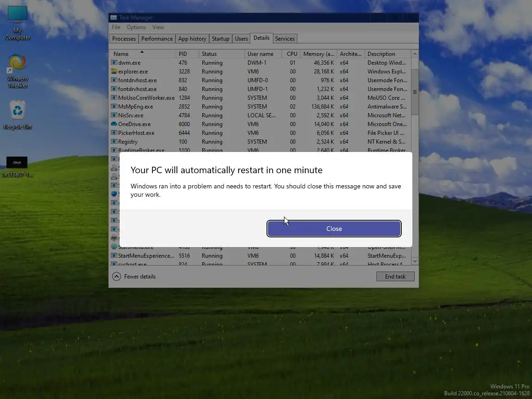
Task: Switch to the Performance tab
Action: 157,39
